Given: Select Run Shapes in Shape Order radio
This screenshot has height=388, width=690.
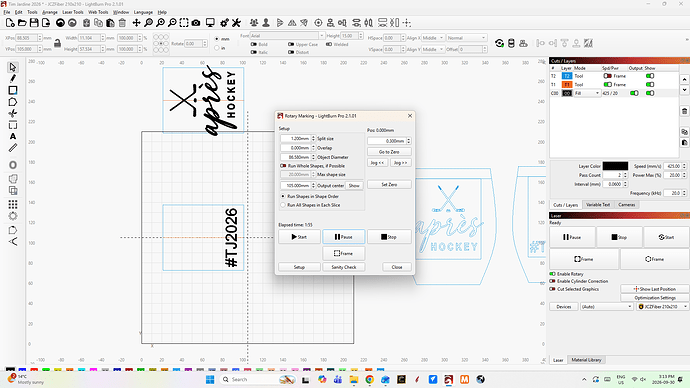Looking at the screenshot, I should click(x=283, y=196).
